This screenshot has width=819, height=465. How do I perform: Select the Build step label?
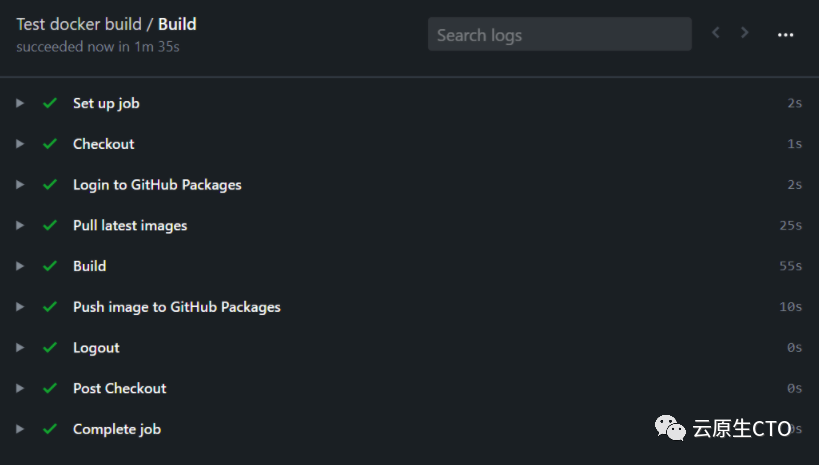pos(89,266)
